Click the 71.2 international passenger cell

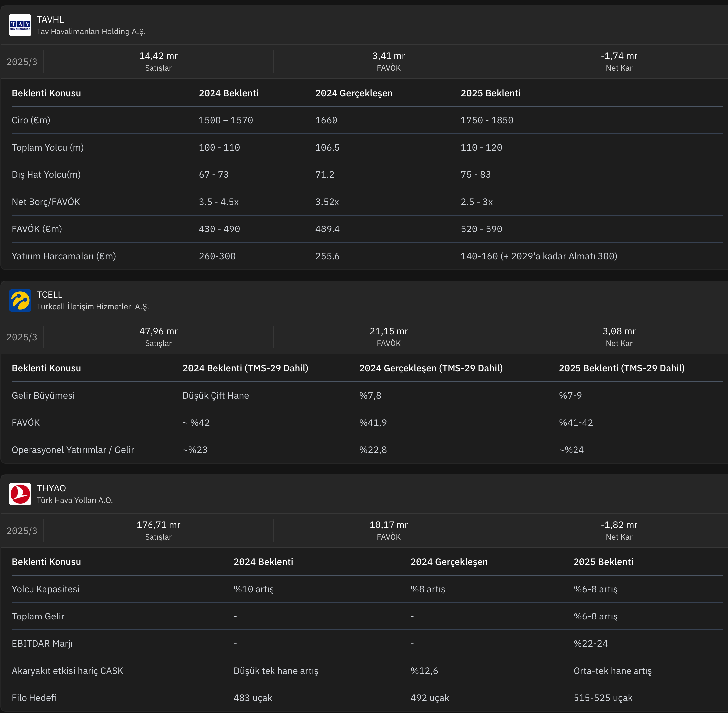coord(325,174)
